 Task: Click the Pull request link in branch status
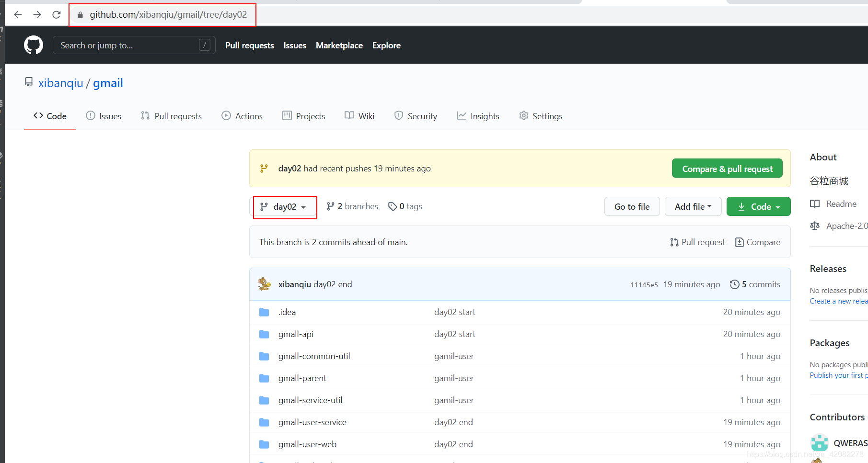point(698,242)
